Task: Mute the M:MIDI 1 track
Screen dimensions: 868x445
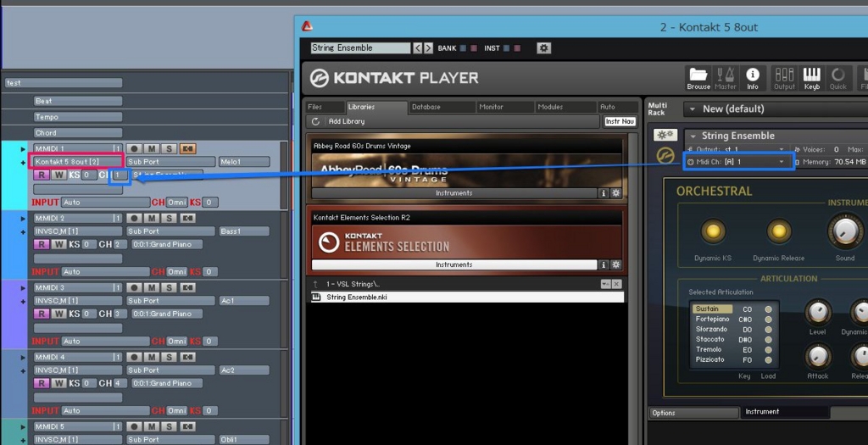Action: [152, 148]
